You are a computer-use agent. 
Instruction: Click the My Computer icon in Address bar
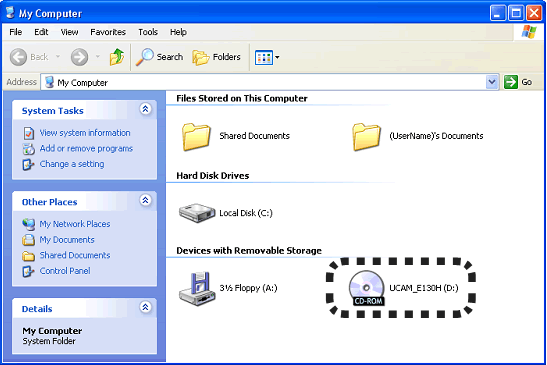50,82
